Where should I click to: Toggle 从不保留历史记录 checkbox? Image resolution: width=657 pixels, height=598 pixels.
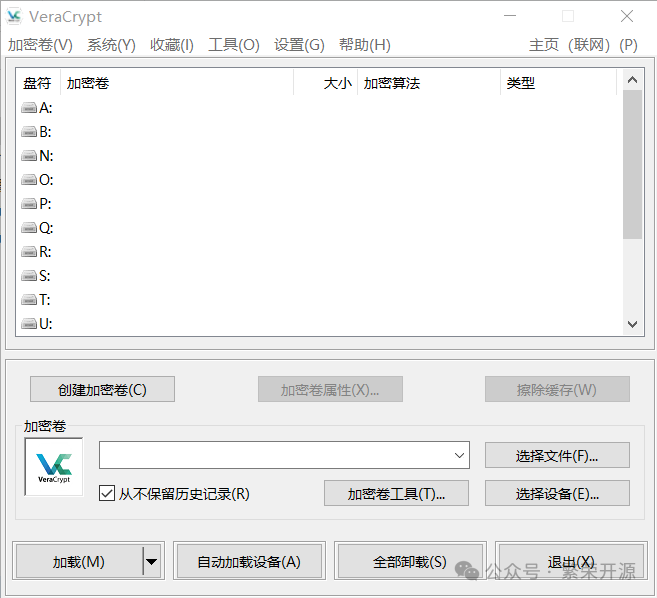point(107,493)
